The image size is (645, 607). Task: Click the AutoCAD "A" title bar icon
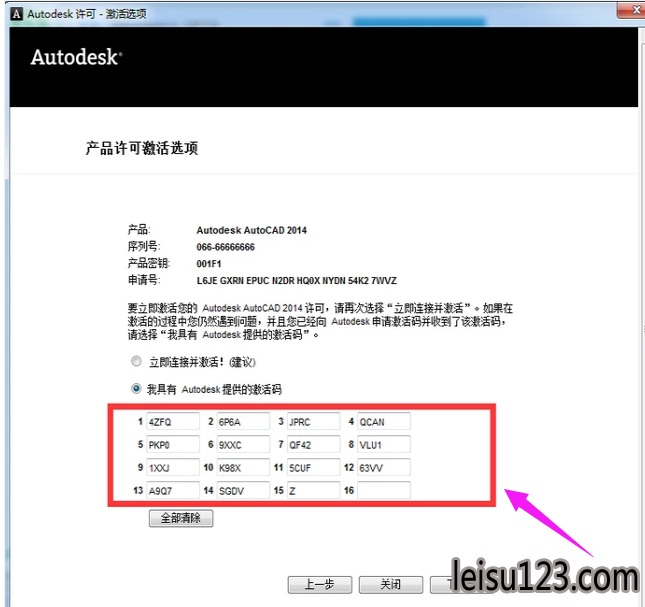[x=16, y=14]
